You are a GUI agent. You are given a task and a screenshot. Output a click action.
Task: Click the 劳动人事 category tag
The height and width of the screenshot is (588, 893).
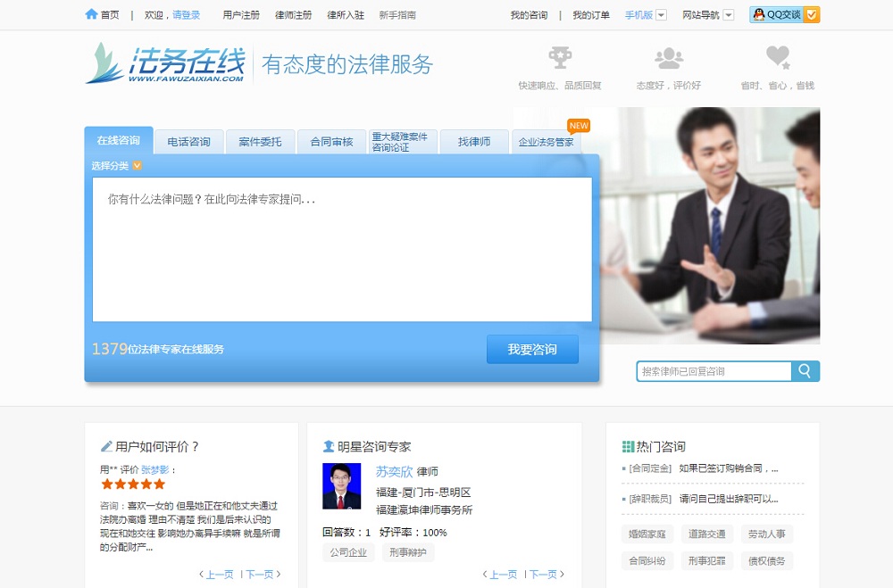[x=766, y=534]
